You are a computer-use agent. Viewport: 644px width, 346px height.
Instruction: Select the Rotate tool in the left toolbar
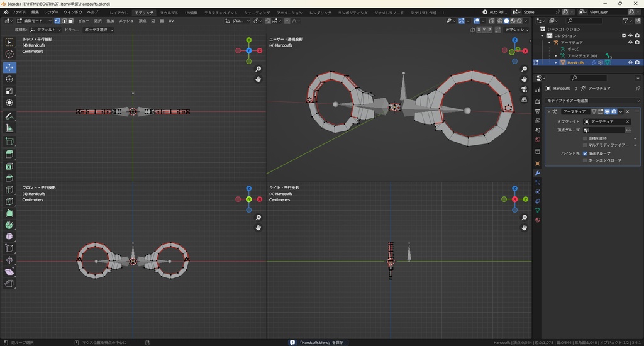pyautogui.click(x=9, y=79)
